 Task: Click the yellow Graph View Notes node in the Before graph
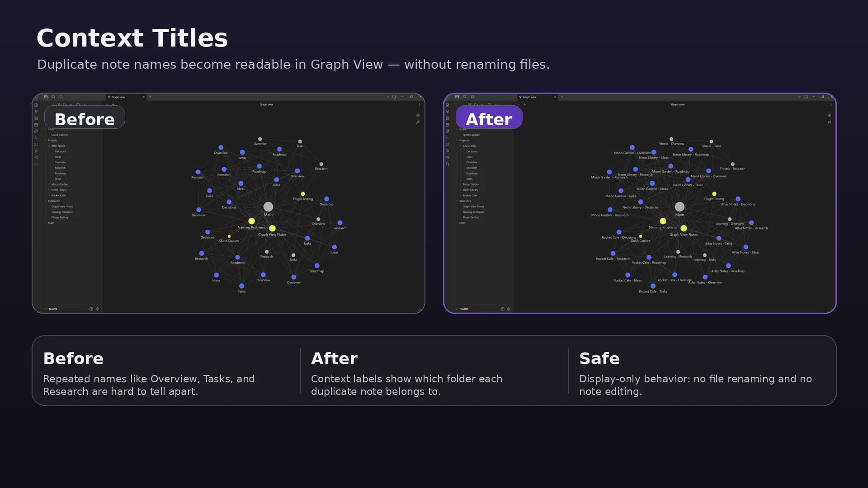272,228
